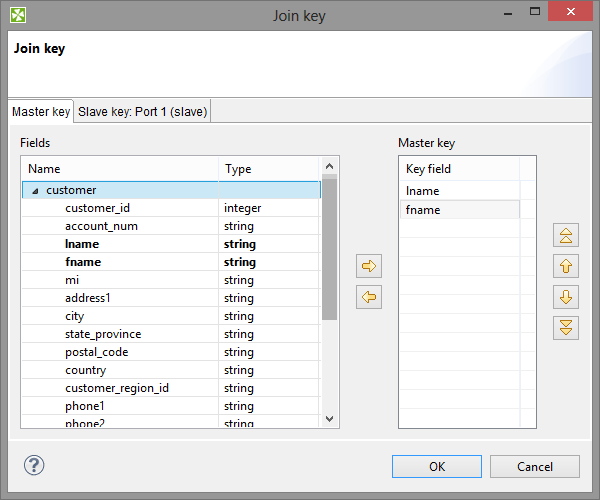The height and width of the screenshot is (500, 600).
Task: Move selected key field up one
Action: [566, 266]
